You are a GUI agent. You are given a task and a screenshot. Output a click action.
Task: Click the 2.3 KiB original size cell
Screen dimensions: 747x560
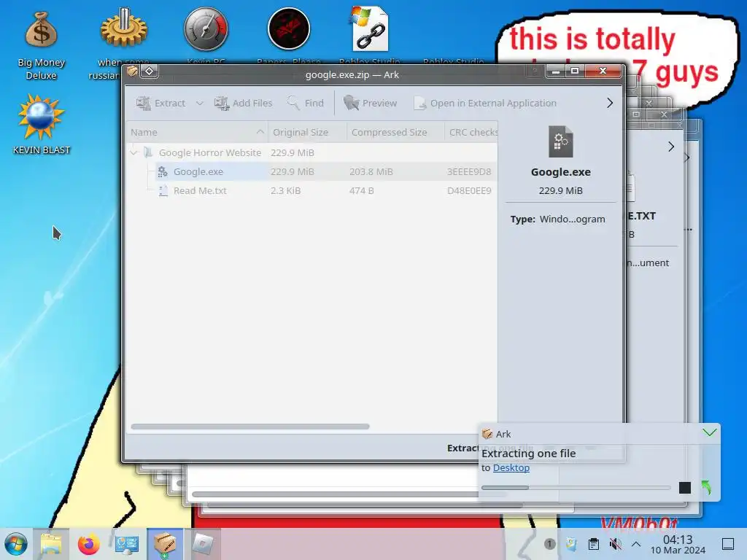coord(285,190)
